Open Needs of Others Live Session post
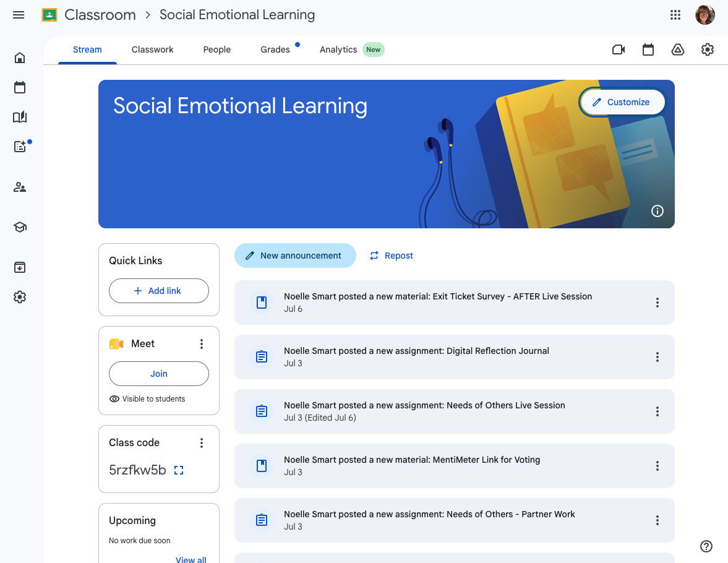 (454, 411)
